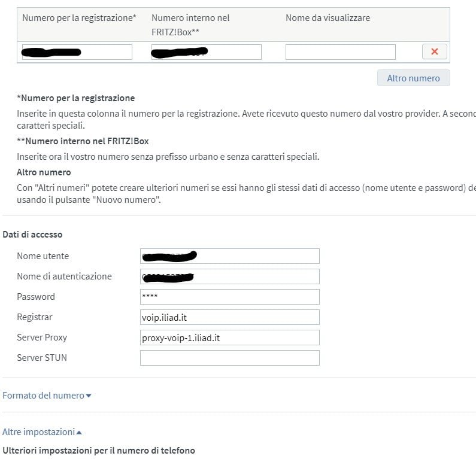Click the 'Password' label text

35,297
